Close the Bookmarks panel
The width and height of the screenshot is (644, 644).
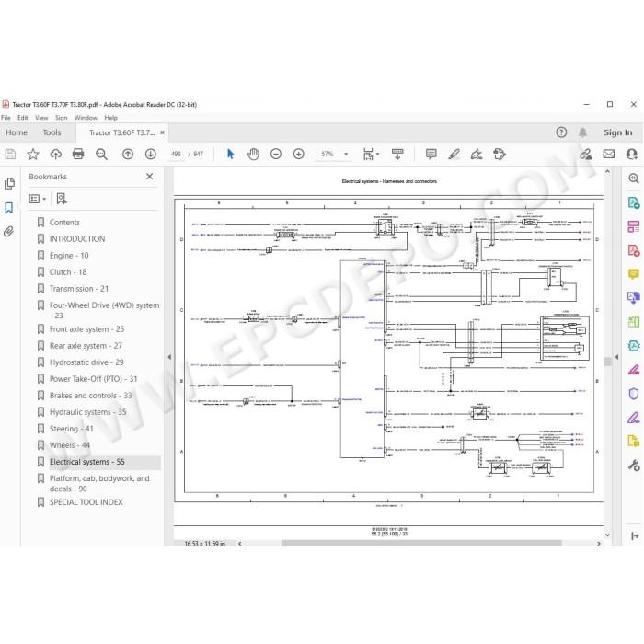tap(149, 177)
